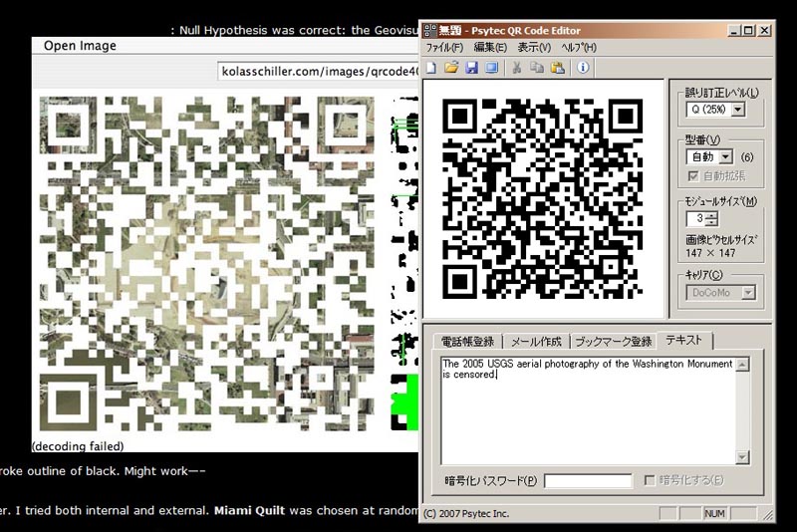Click the QR Code Editor title bar icon

pyautogui.click(x=430, y=31)
